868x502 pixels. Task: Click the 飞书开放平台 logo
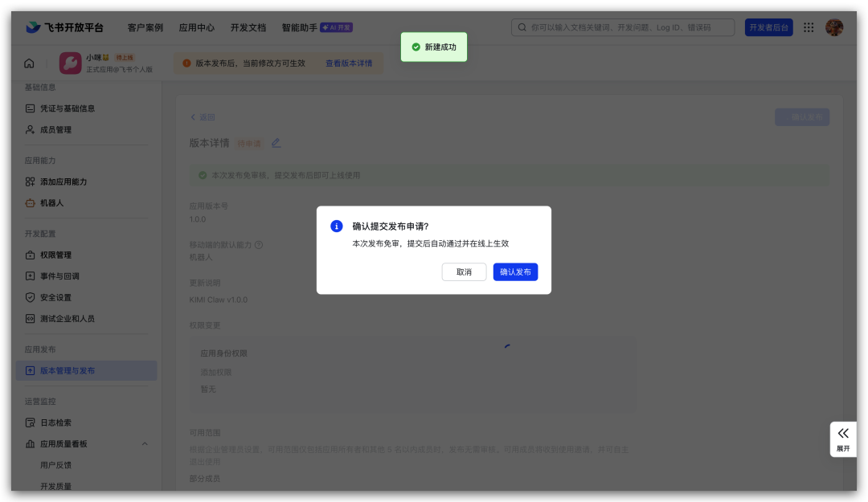[64, 27]
